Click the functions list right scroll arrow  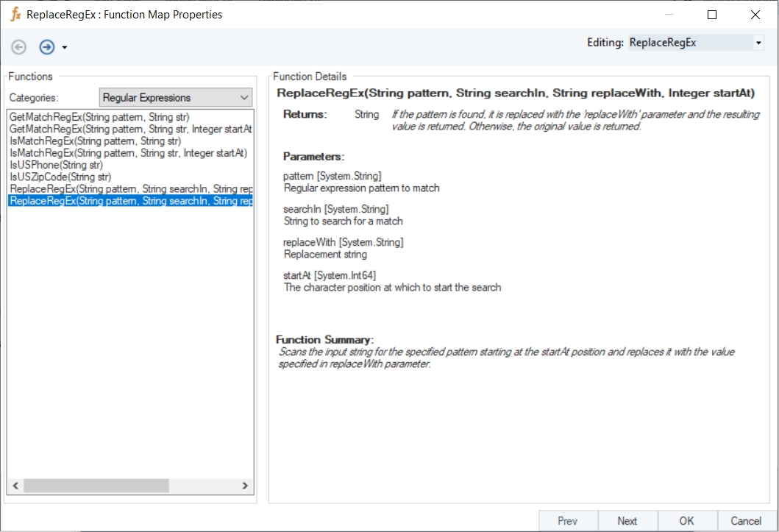click(x=246, y=486)
